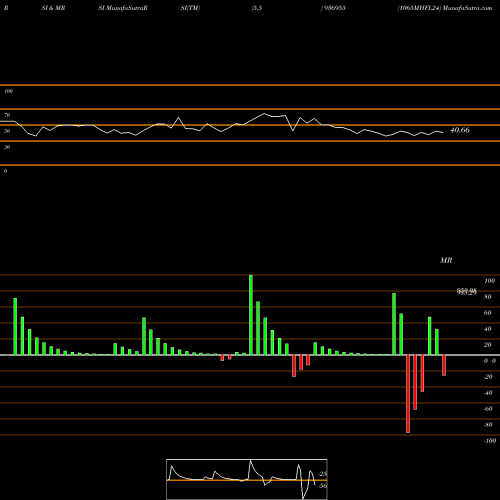Viewport: 500px width, 500px height.
Task: Click the RSI axis label 70
Action: [7, 115]
